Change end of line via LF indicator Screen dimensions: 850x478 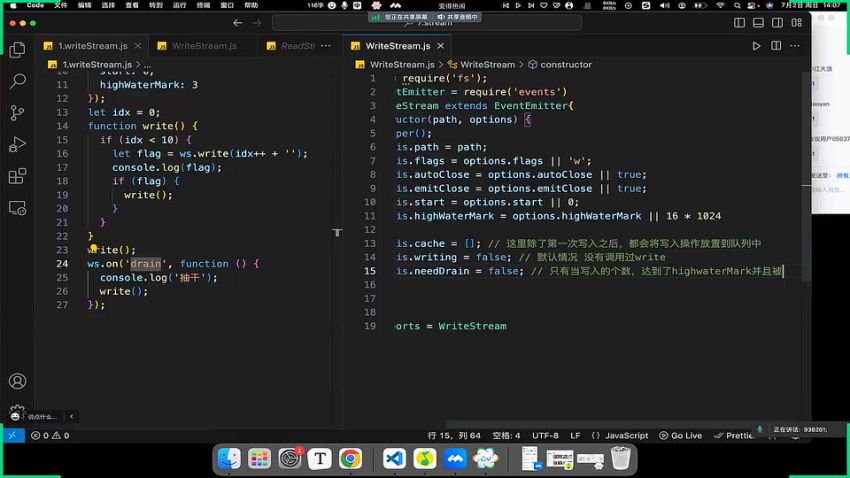[x=575, y=435]
